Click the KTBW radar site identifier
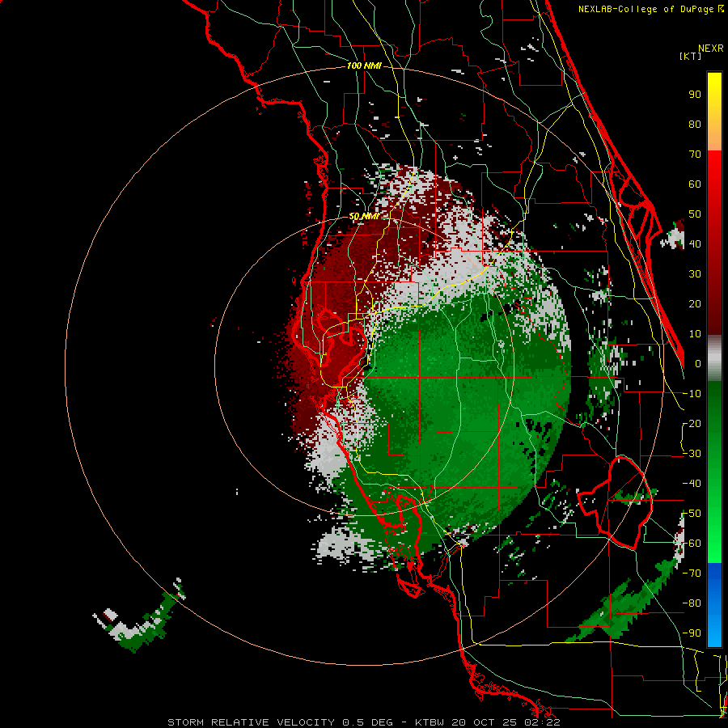The height and width of the screenshot is (728, 728). 430,722
